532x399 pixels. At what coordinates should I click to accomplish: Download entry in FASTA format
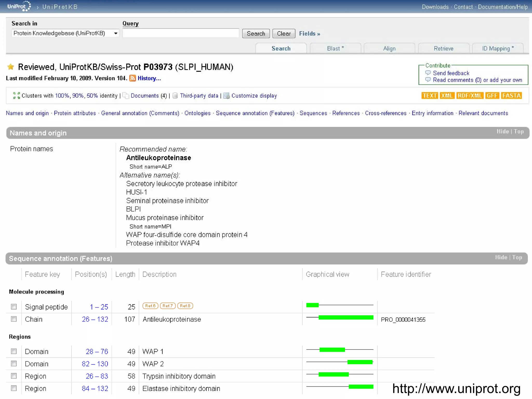511,96
